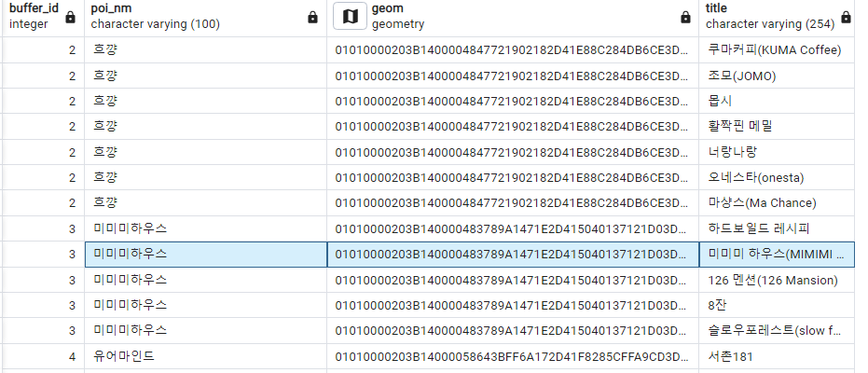Click 흐꺙 poi_nm cell in JOMO row
This screenshot has height=373, width=868.
[x=205, y=76]
